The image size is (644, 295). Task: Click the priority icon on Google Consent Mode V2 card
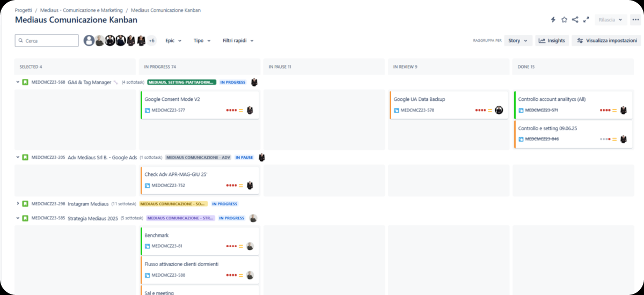click(x=241, y=110)
